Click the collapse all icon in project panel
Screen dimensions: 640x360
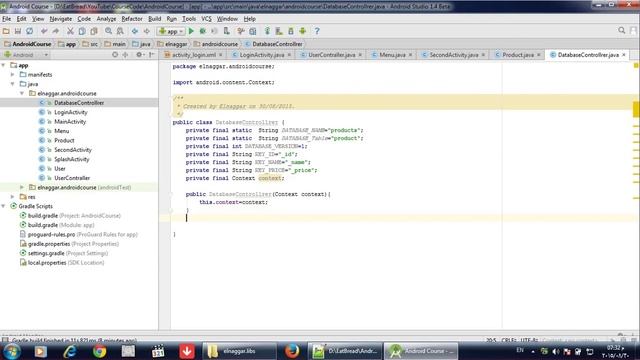[x=125, y=55]
